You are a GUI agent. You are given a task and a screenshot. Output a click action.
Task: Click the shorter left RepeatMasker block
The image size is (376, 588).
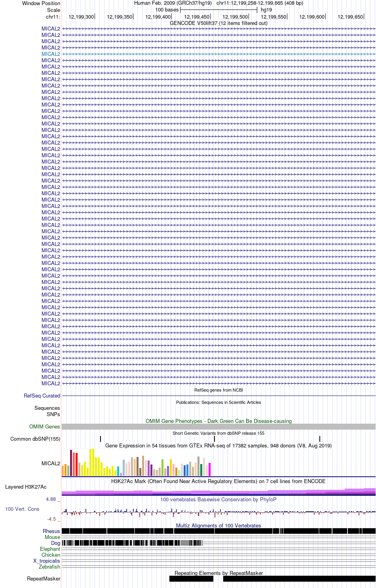(191, 579)
